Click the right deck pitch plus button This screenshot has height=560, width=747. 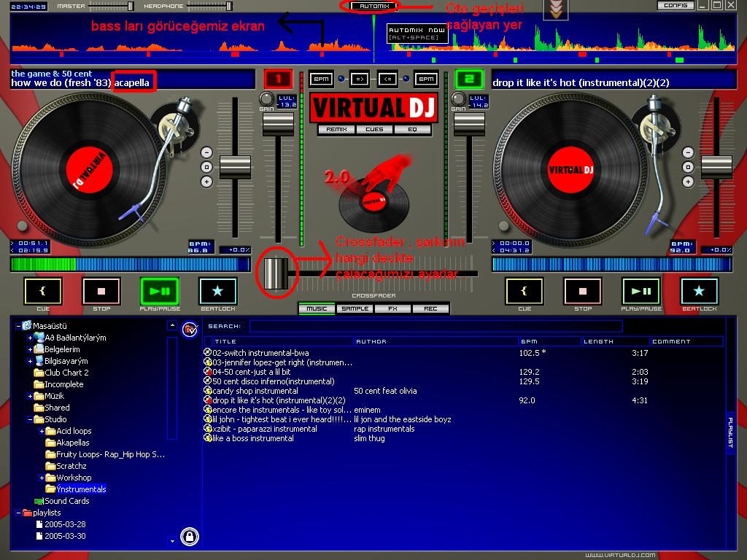pyautogui.click(x=688, y=182)
